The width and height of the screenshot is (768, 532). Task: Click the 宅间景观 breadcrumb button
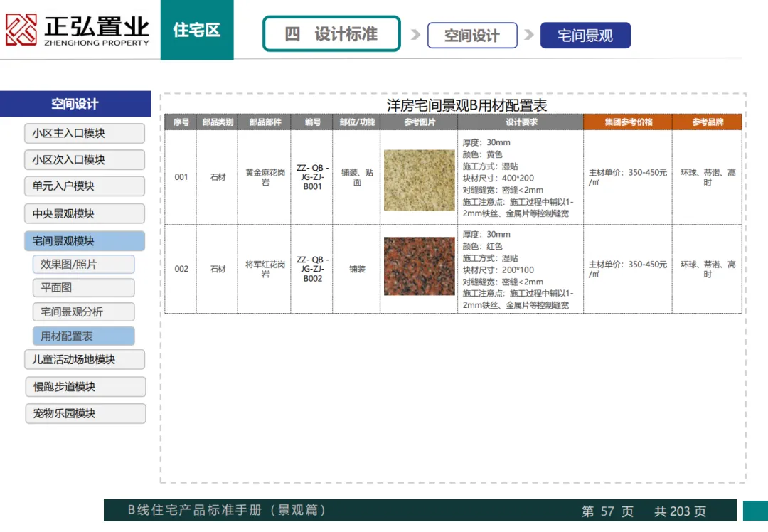click(585, 36)
